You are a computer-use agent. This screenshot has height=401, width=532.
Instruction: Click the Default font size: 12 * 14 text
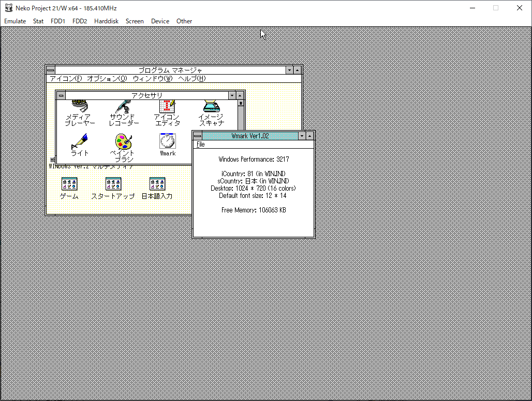(253, 195)
